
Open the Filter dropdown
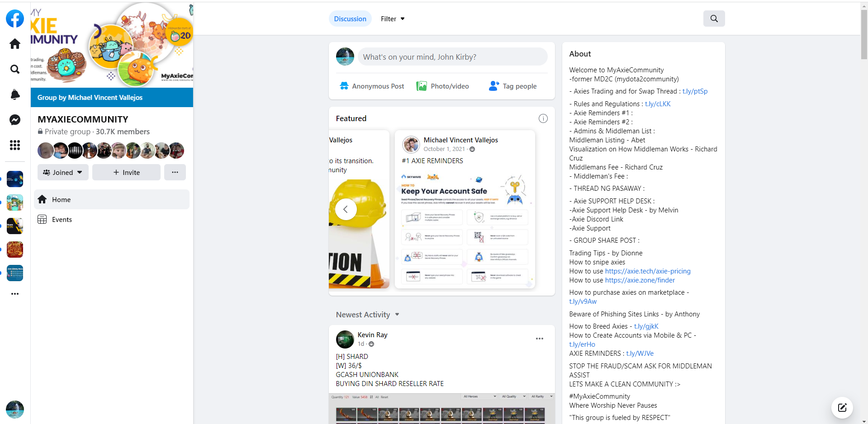(x=393, y=19)
